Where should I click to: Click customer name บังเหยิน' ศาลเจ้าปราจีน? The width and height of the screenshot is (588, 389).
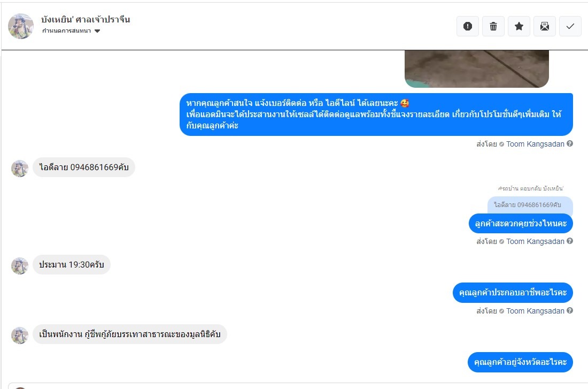click(x=86, y=19)
